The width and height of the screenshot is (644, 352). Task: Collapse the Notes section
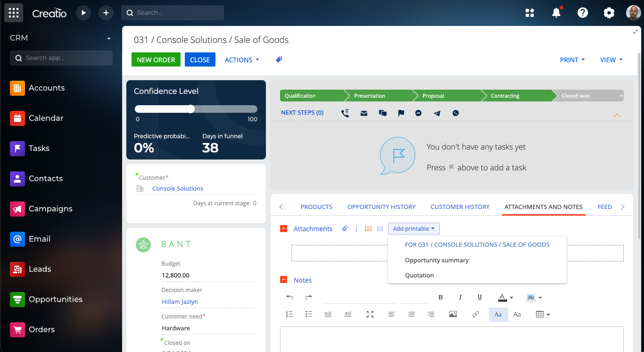point(283,280)
